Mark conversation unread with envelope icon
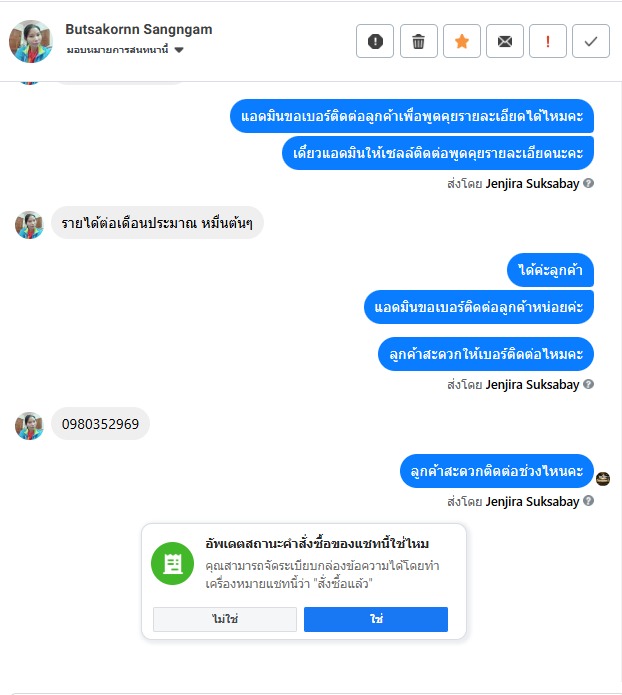 coord(505,41)
